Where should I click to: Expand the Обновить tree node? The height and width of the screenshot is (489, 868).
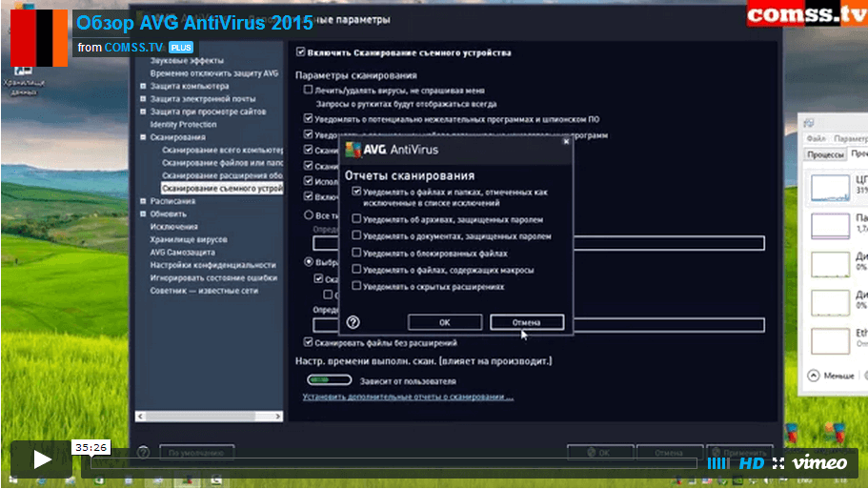pos(143,214)
